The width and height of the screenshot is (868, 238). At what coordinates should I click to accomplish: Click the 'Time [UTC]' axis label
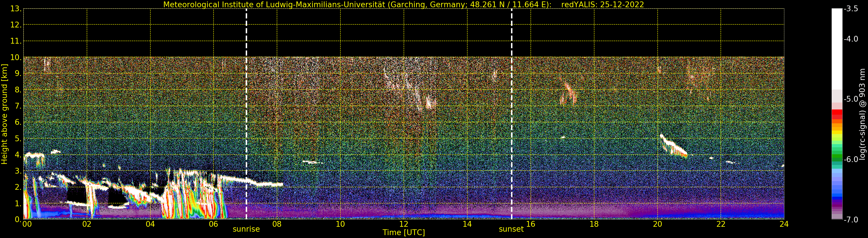(x=404, y=233)
